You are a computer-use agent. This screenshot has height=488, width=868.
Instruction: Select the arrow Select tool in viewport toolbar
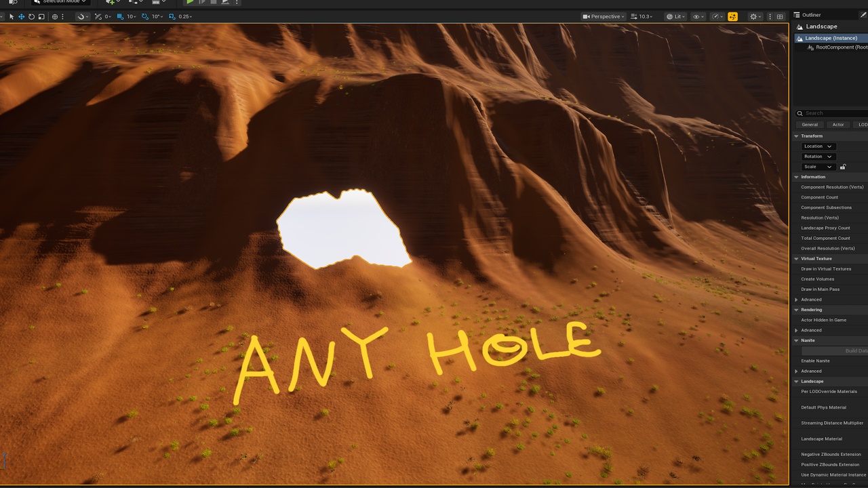click(12, 16)
